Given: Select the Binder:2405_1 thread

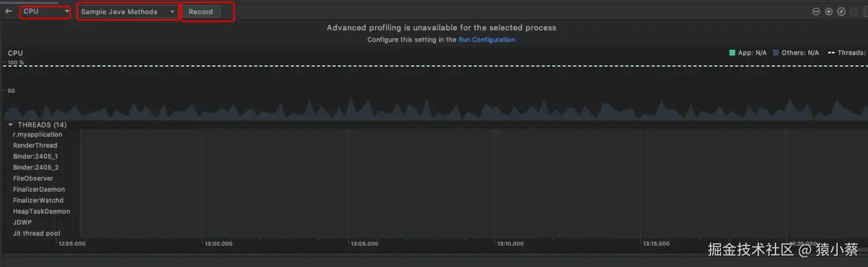Looking at the screenshot, I should pos(35,156).
